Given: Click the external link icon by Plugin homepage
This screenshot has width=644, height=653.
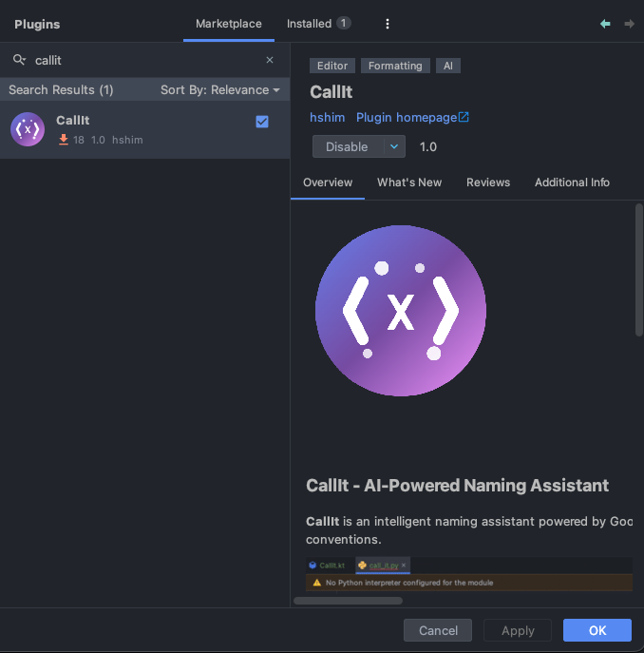Looking at the screenshot, I should point(464,118).
